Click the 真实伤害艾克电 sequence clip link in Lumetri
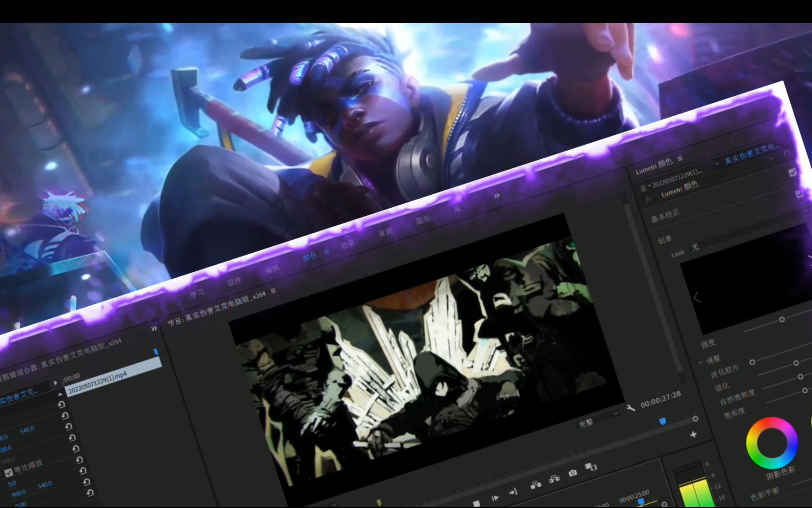 click(x=752, y=153)
